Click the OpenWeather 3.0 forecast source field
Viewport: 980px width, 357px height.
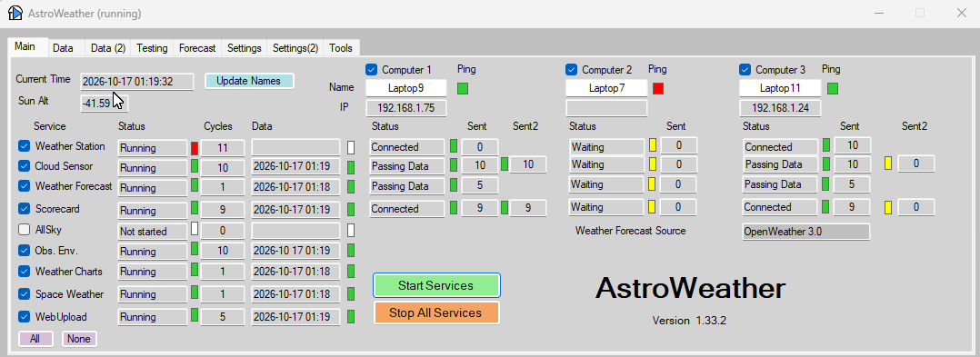coord(806,232)
